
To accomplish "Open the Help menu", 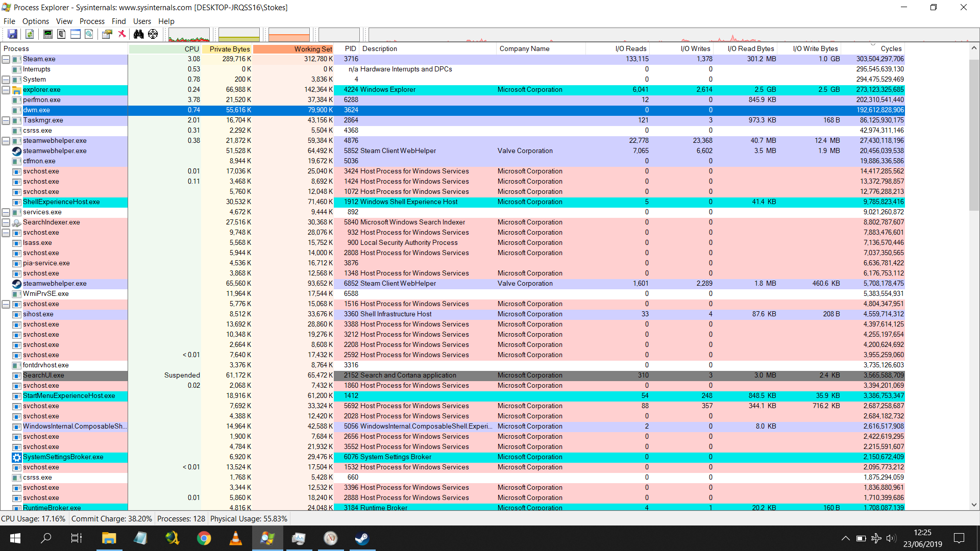I will 166,21.
